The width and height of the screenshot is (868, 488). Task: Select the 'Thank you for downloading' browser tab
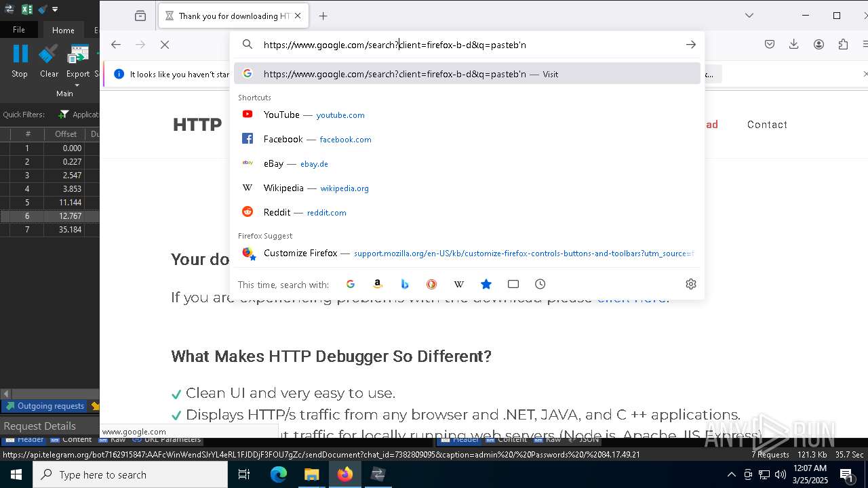234,16
